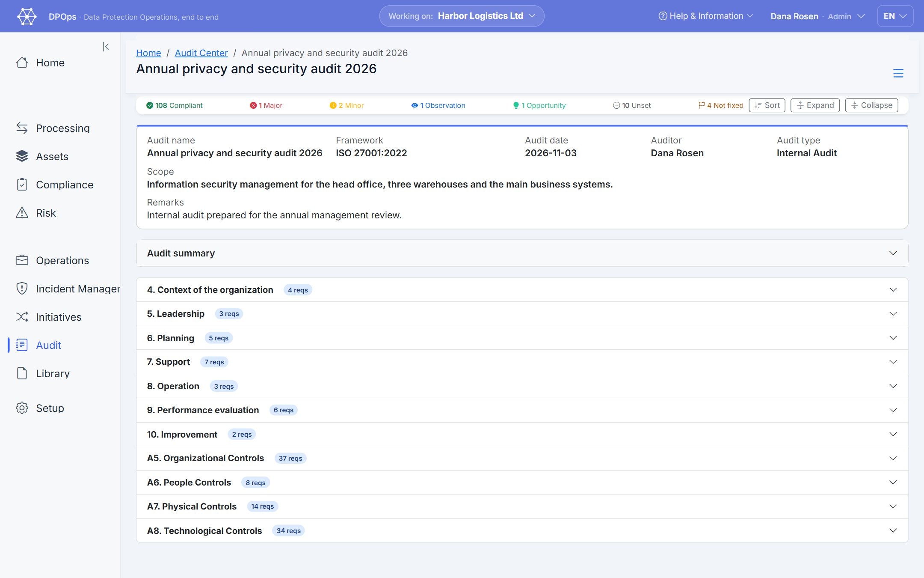Expand the Audit summary section
The image size is (924, 578).
point(522,253)
